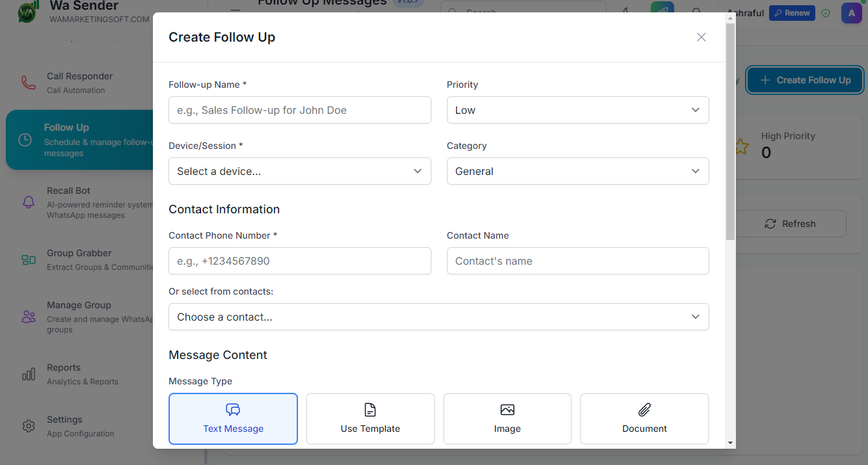Viewport: 868px width, 465px height.
Task: Click the Wa Sender logo
Action: [x=26, y=12]
